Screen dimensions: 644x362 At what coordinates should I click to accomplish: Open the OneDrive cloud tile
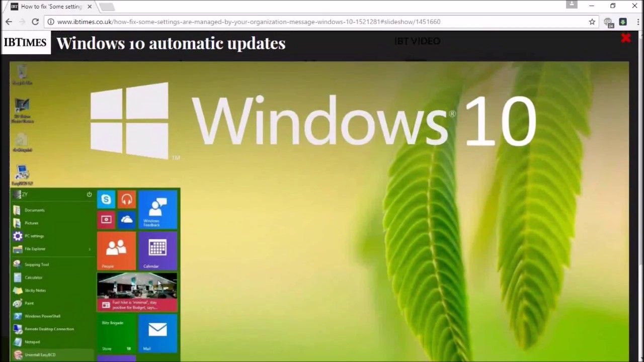point(127,220)
